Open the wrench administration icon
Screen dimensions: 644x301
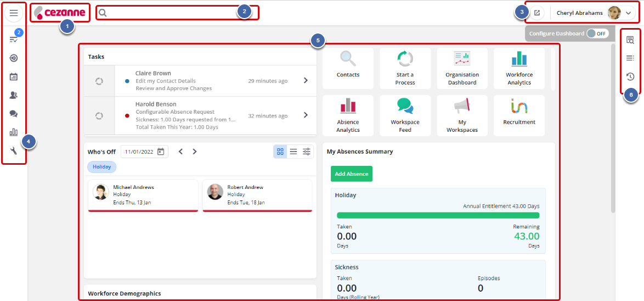[14, 151]
